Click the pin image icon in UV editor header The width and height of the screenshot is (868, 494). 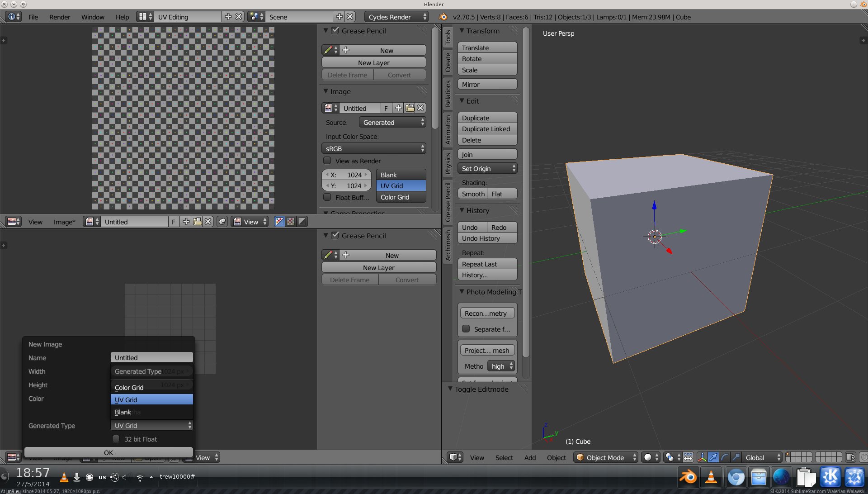tap(222, 222)
